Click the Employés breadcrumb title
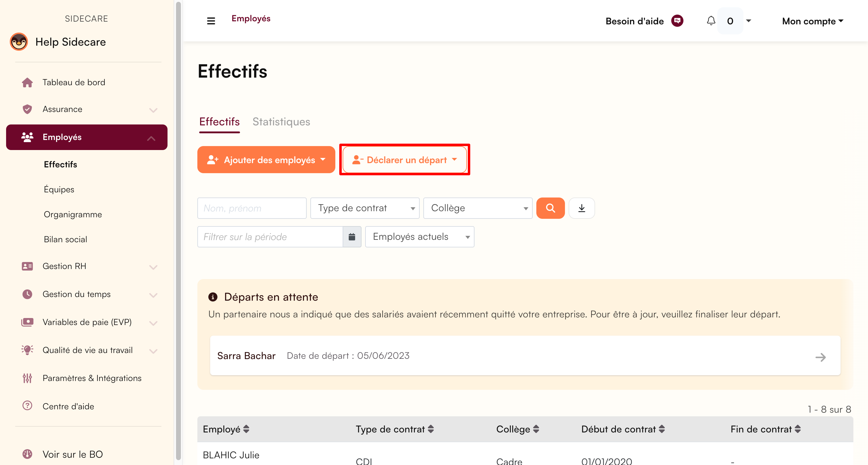868x465 pixels. click(x=251, y=19)
